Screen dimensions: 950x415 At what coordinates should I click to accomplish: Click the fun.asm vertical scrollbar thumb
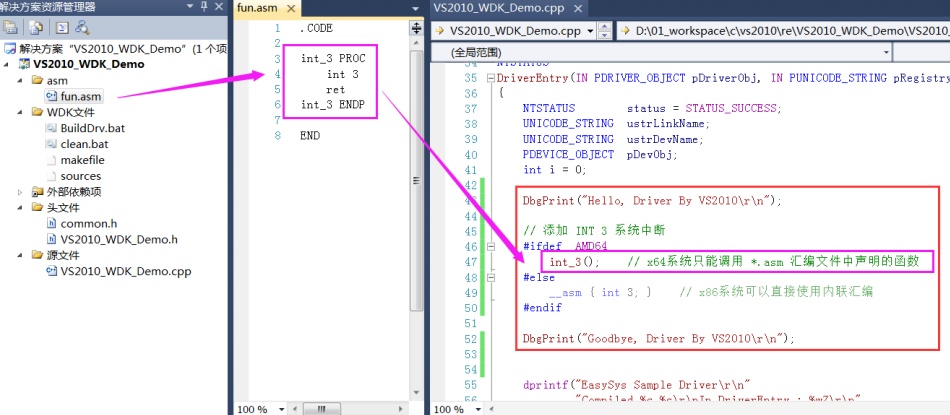pos(416,180)
